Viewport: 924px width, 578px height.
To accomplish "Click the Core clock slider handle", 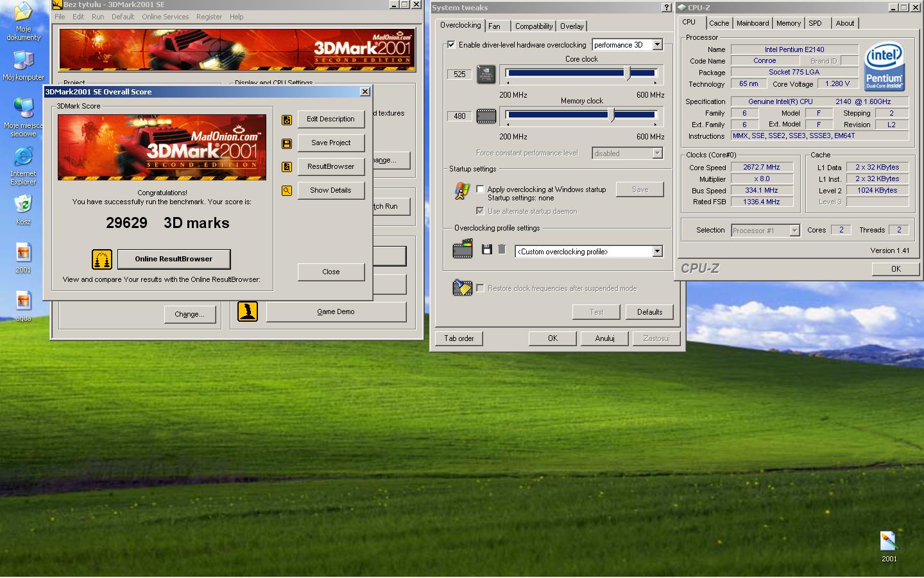I will (628, 73).
